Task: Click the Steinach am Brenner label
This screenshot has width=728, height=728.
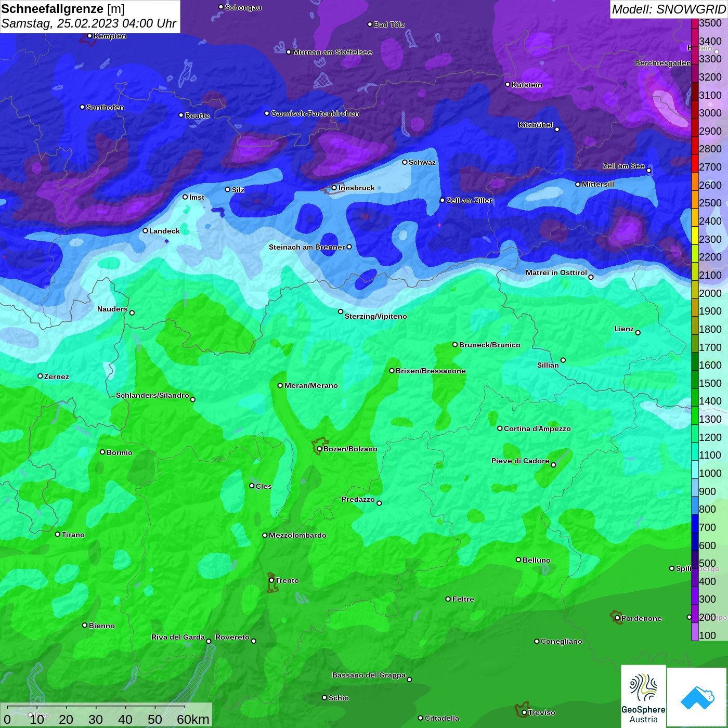Action: (x=307, y=247)
